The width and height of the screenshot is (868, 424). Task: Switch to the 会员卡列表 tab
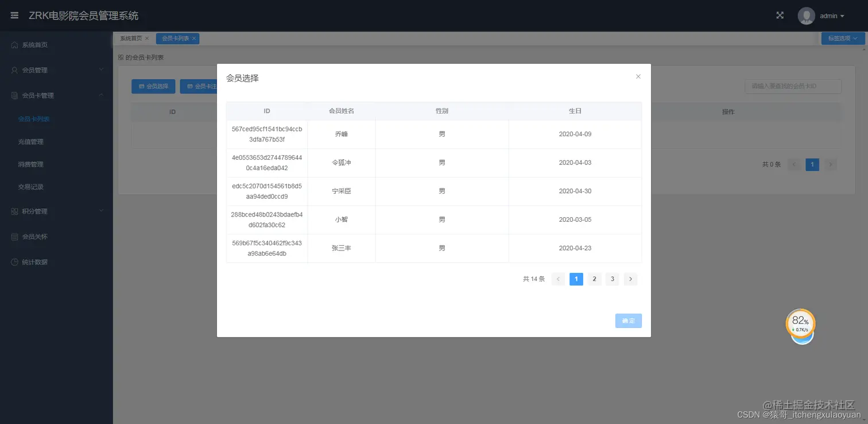pyautogui.click(x=175, y=38)
